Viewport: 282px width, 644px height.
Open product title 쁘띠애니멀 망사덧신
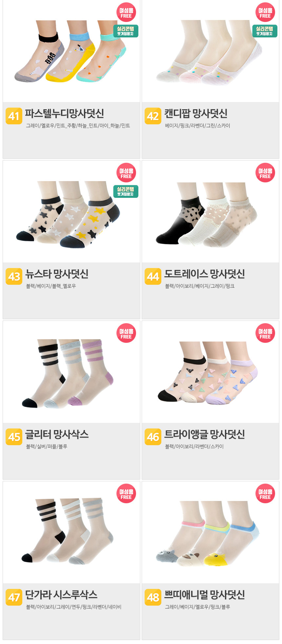pos(204,595)
